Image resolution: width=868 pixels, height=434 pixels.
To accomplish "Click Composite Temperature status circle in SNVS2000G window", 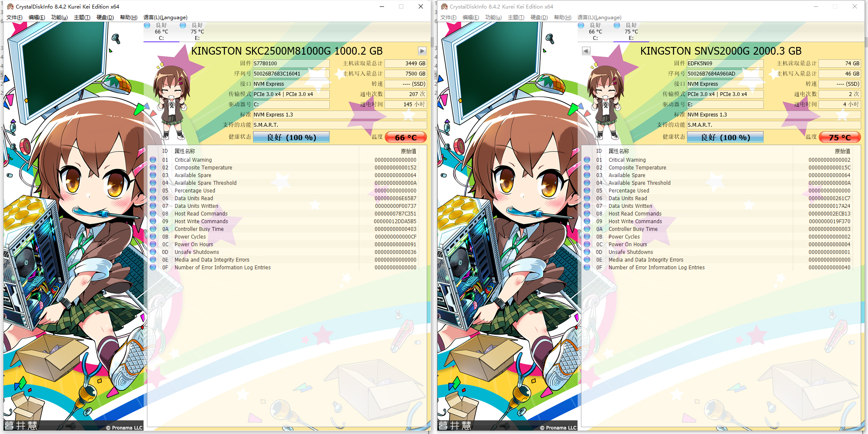I will [587, 168].
